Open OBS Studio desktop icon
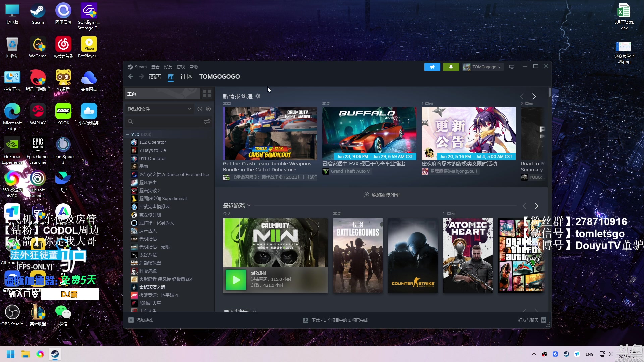The image size is (644, 362). (x=12, y=315)
